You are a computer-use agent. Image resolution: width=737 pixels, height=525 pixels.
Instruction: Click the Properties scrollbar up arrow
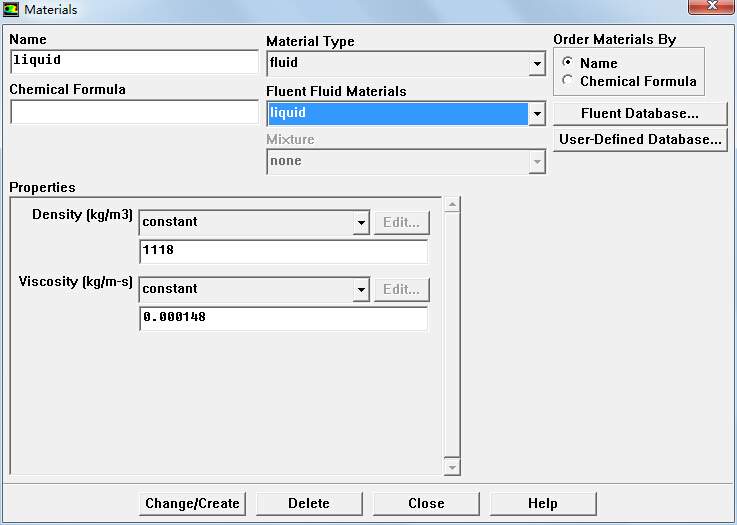tap(452, 204)
